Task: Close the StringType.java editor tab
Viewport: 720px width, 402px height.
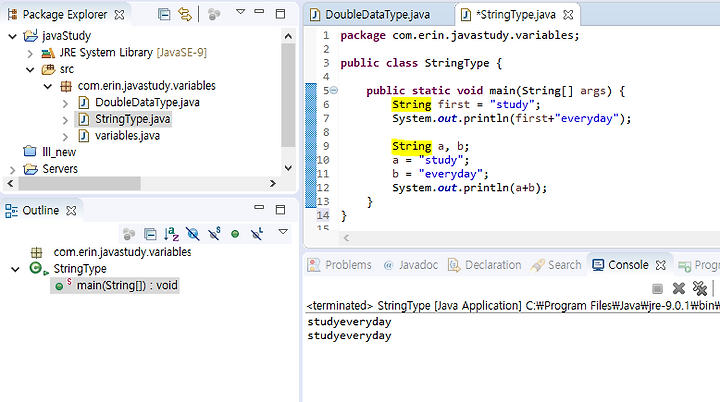Action: pyautogui.click(x=568, y=15)
